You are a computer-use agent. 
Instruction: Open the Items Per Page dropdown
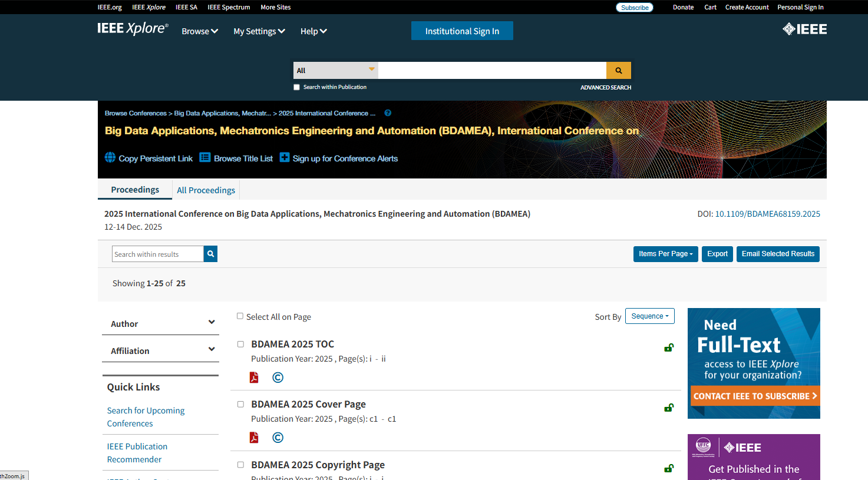coord(665,254)
